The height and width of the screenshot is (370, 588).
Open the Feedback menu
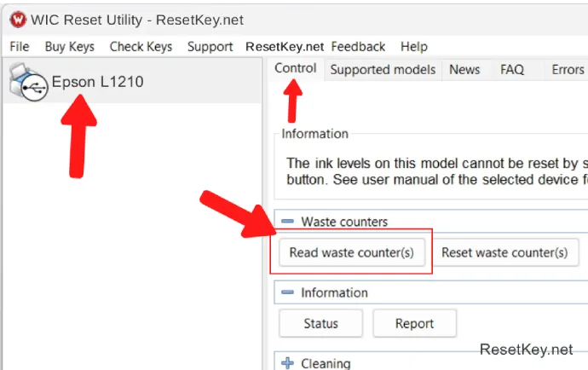pyautogui.click(x=358, y=47)
